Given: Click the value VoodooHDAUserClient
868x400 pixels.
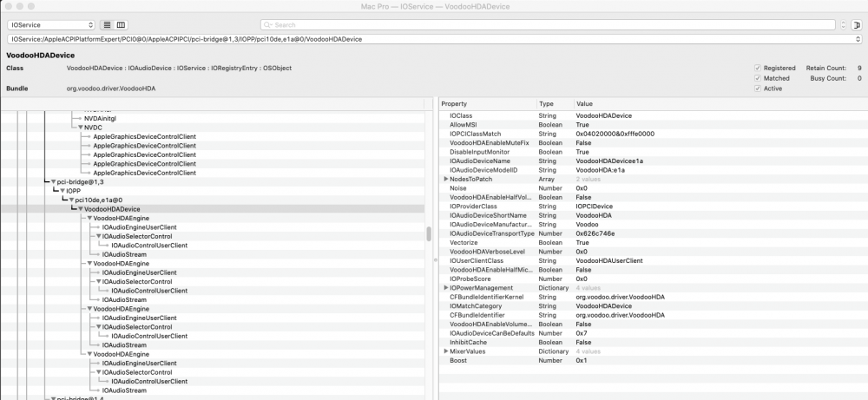Looking at the screenshot, I should (x=609, y=260).
